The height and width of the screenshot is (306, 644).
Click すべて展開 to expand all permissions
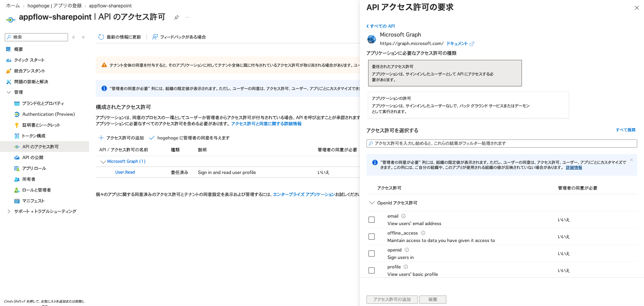coord(625,130)
